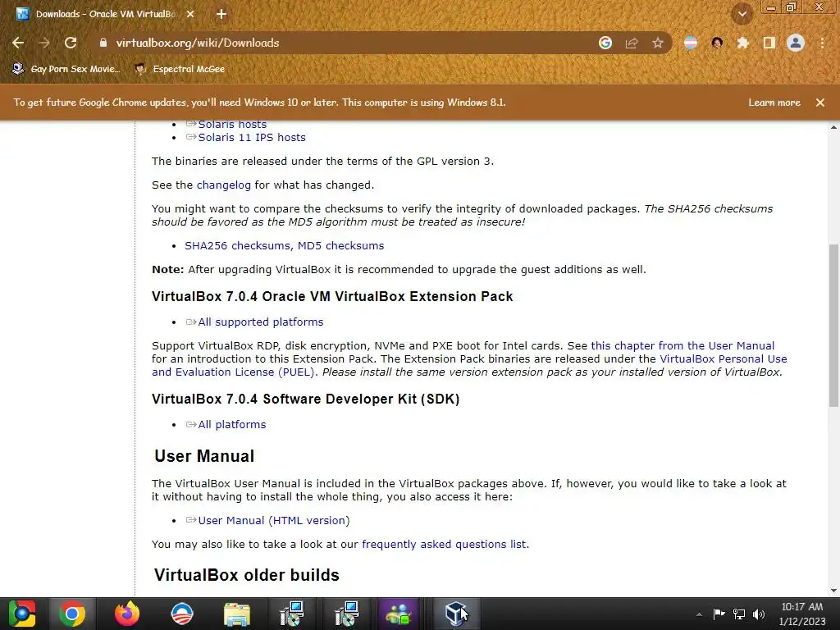Open the Start button in taskbar

[x=22, y=614]
